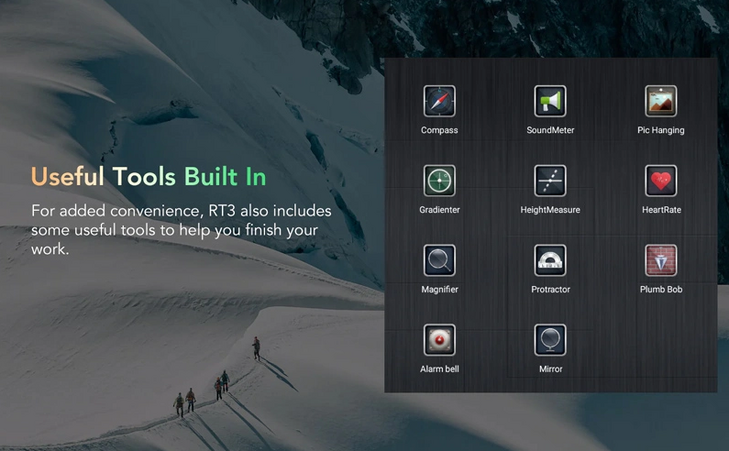Tap the Alarm bell icon

pos(439,340)
